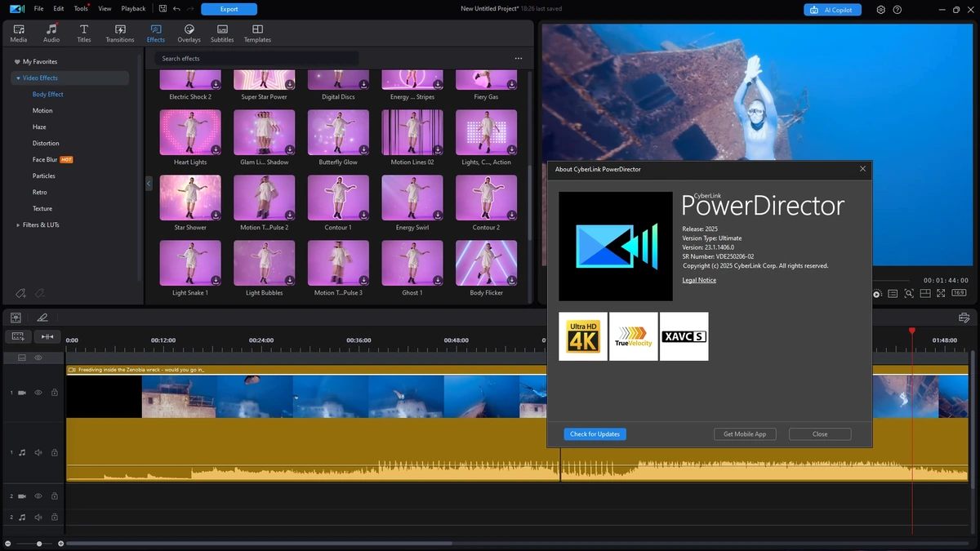Mute audio track 2

[38, 517]
